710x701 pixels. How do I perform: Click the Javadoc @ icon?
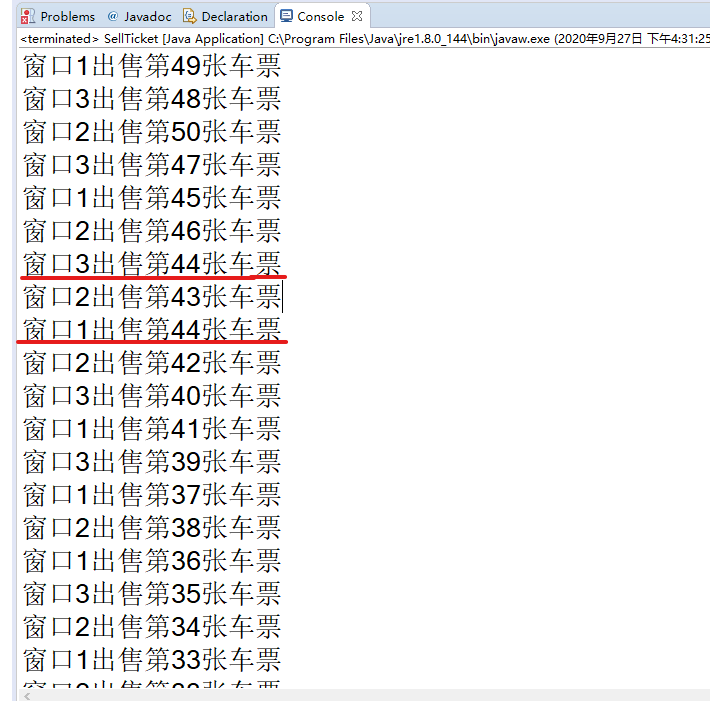(113, 16)
